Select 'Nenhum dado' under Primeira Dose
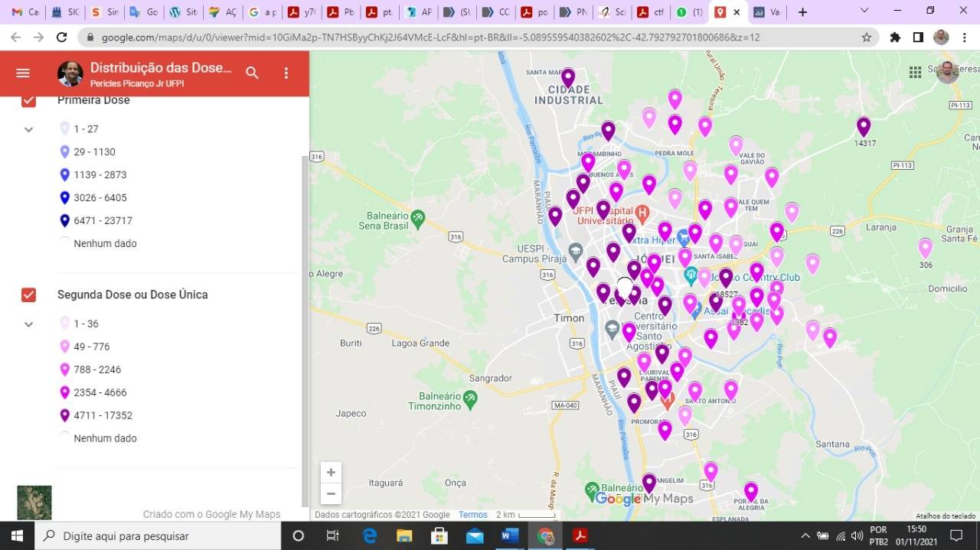The height and width of the screenshot is (550, 980). tap(97, 243)
